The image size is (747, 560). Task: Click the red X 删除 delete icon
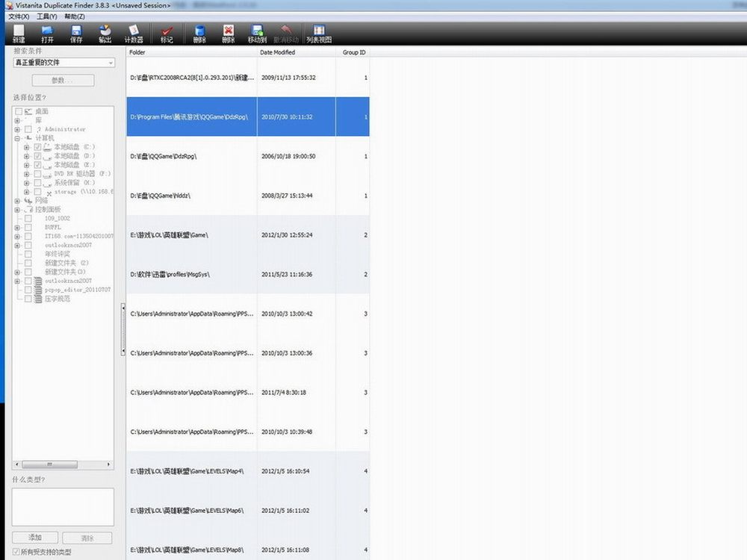(228, 34)
